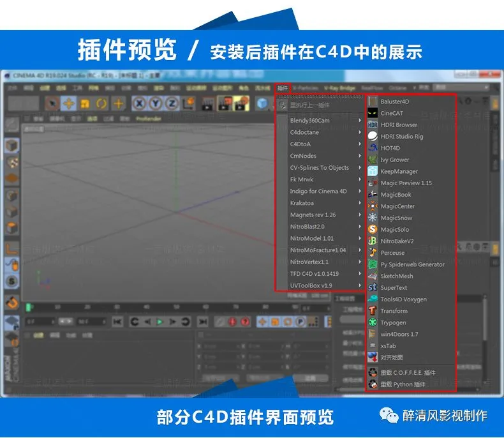Click the timeline ruler start marker
504x438 pixels.
tap(29, 308)
